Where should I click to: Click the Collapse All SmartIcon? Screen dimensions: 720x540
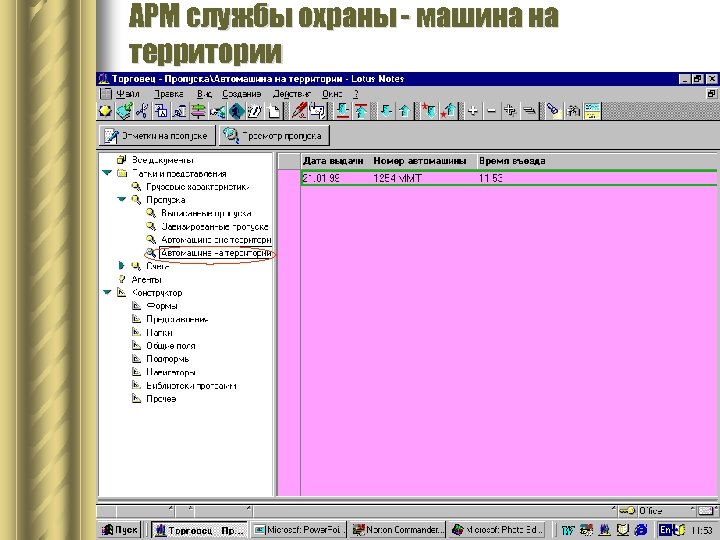click(529, 111)
